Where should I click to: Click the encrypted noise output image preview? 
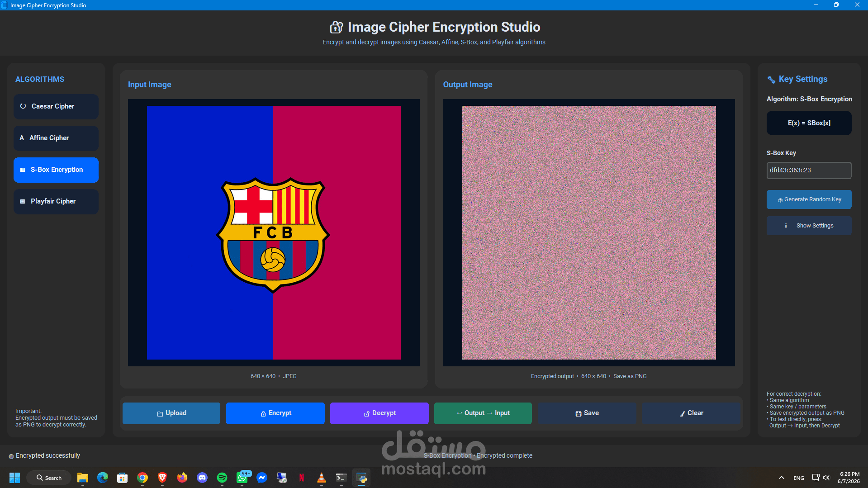click(589, 233)
